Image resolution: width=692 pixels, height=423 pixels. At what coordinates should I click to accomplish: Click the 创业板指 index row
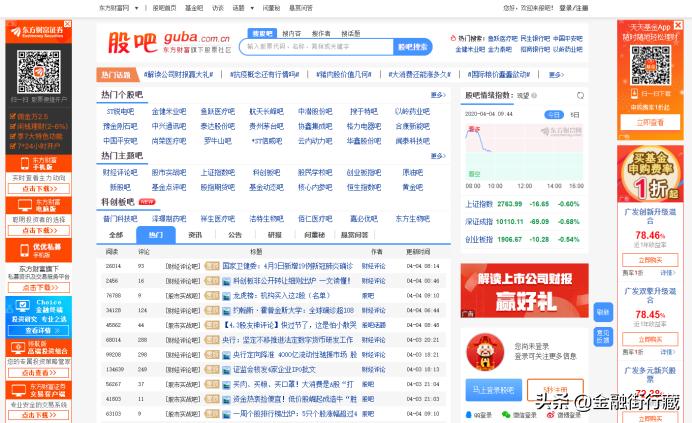pyautogui.click(x=522, y=239)
